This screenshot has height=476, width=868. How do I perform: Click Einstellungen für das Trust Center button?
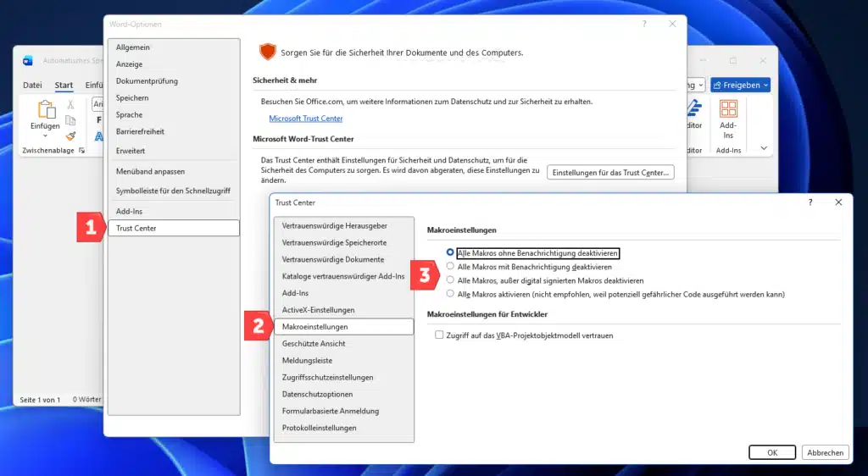[x=610, y=173]
